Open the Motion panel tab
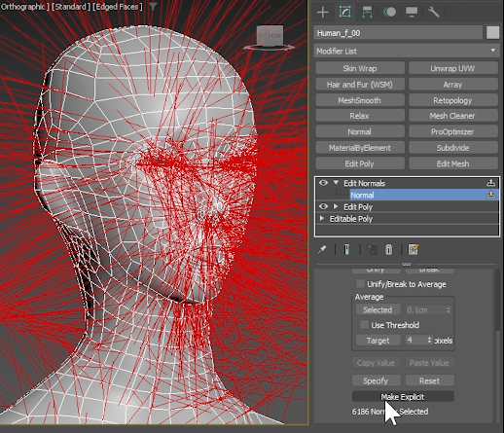Image resolution: width=504 pixels, height=433 pixels. pos(389,13)
